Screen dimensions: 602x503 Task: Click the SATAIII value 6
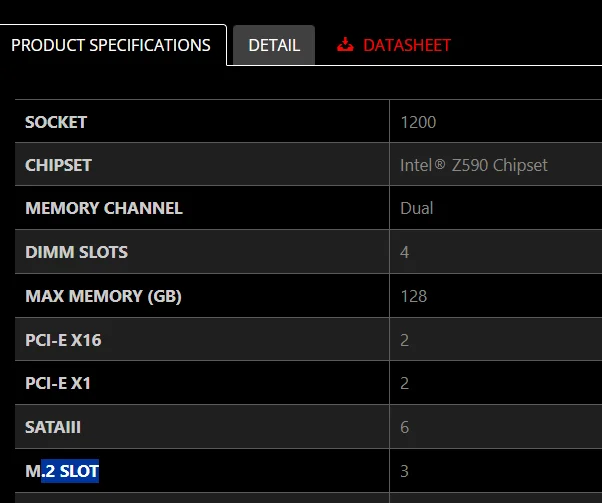pyautogui.click(x=404, y=427)
